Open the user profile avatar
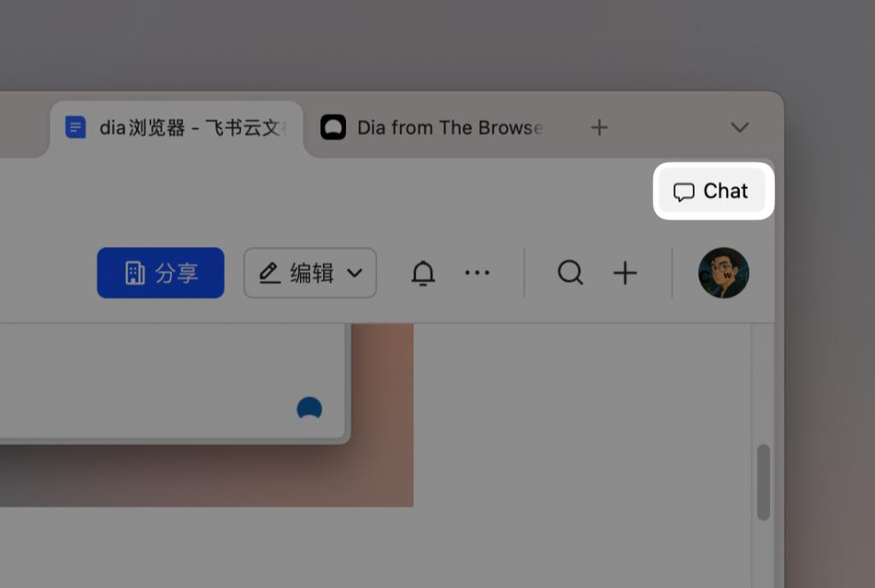 coord(724,273)
